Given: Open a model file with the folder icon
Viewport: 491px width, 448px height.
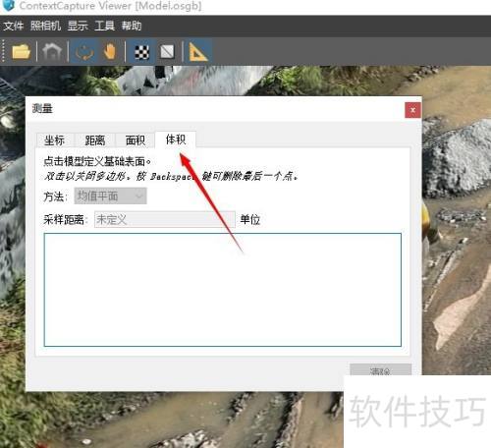Looking at the screenshot, I should (x=21, y=52).
